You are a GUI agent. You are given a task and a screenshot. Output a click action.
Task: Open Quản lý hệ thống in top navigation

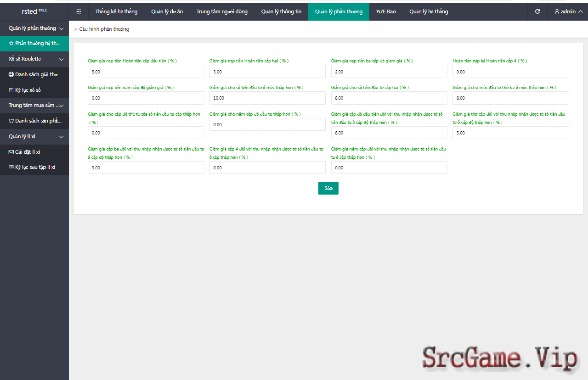[x=429, y=11]
